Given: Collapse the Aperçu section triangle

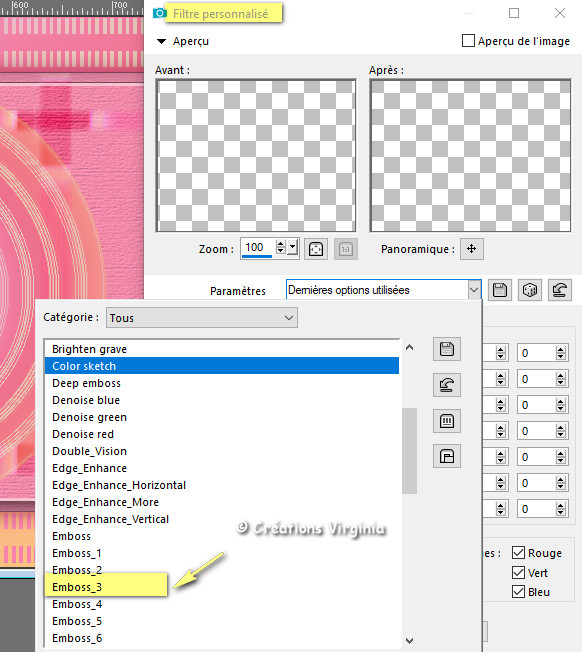Looking at the screenshot, I should (x=161, y=41).
